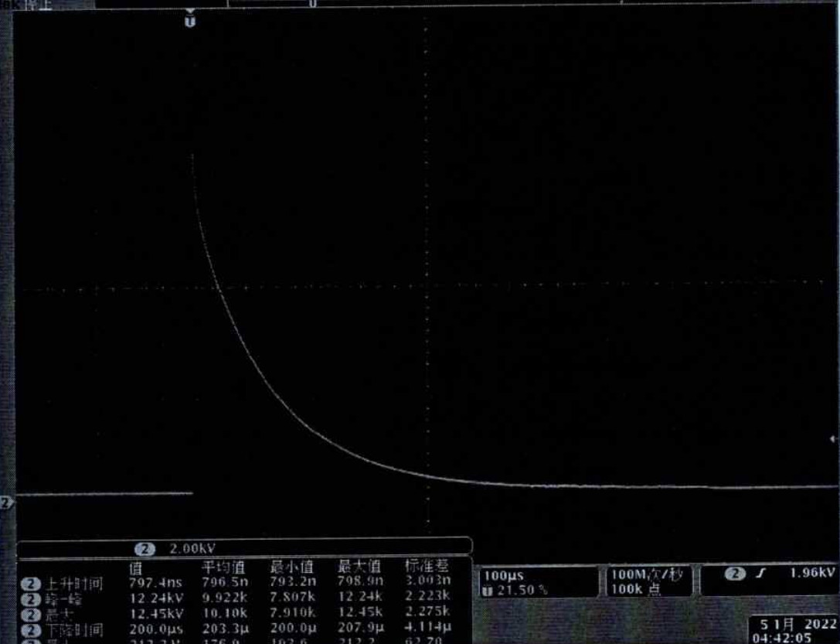Click the date and time display
The height and width of the screenshot is (644, 840).
pos(792,630)
